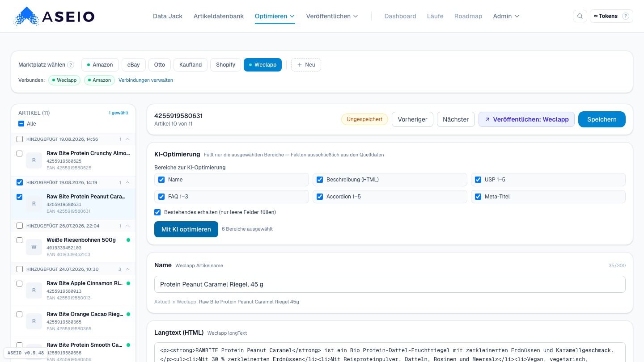Open search with the magnifier icon
This screenshot has height=362, width=644.
pyautogui.click(x=580, y=16)
